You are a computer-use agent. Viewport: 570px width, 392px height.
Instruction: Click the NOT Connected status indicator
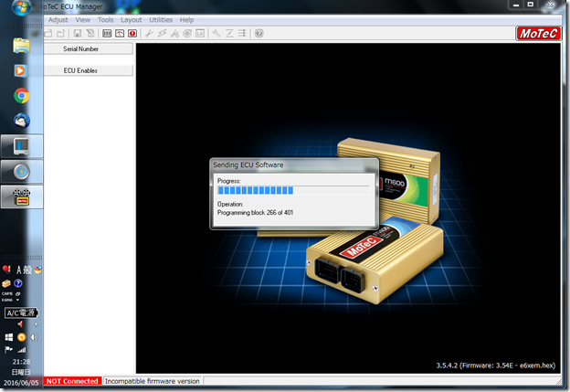[72, 381]
